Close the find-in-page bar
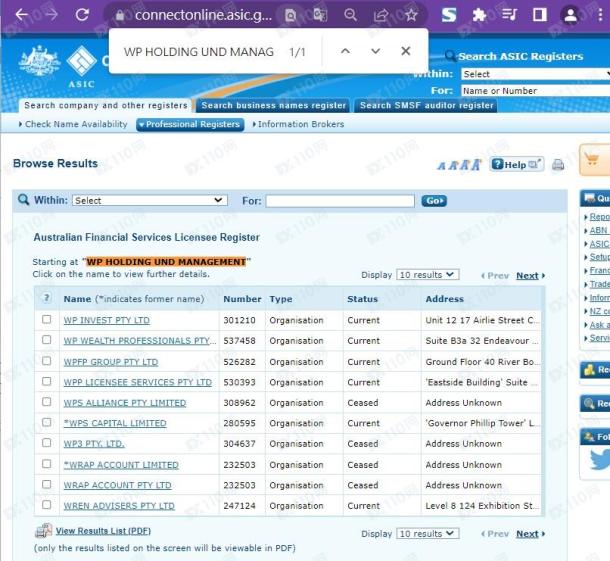Viewport: 610px width, 561px height. pos(406,51)
